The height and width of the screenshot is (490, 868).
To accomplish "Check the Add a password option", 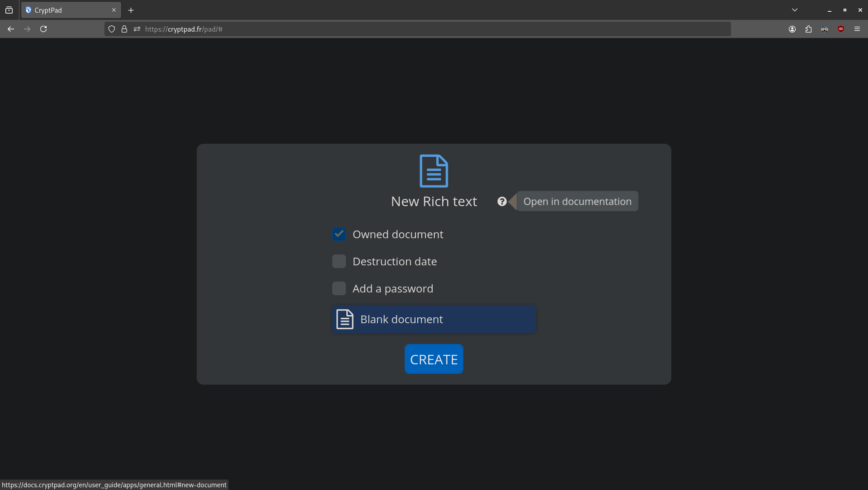I will coord(339,288).
